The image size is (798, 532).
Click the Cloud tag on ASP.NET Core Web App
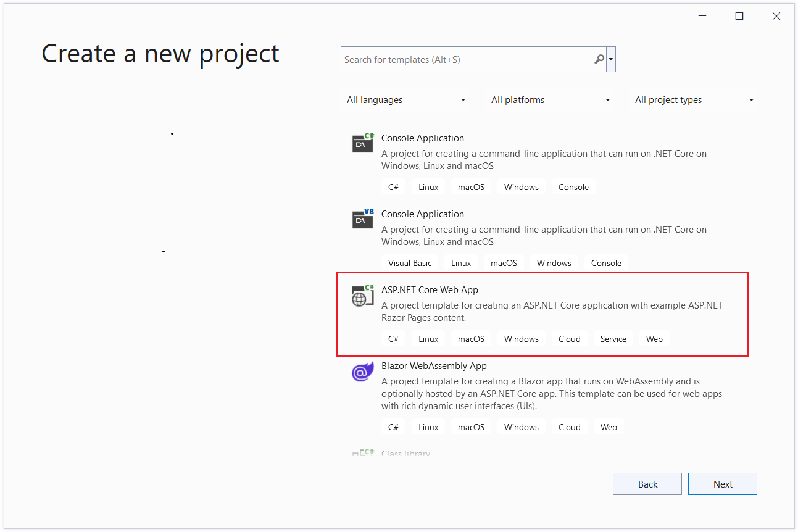[x=568, y=338]
